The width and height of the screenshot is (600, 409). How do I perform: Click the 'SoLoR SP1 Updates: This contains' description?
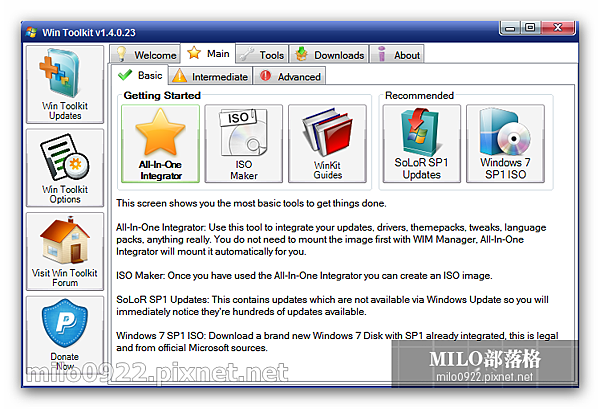tap(332, 305)
